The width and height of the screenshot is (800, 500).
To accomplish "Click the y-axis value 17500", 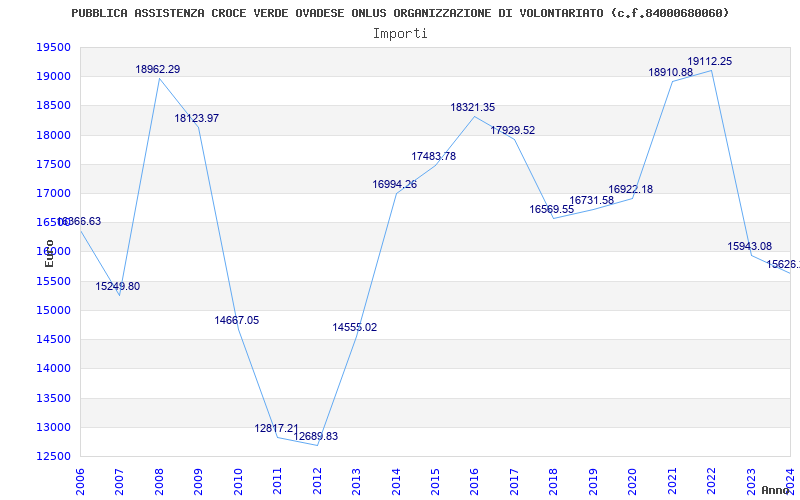I will (53, 164).
